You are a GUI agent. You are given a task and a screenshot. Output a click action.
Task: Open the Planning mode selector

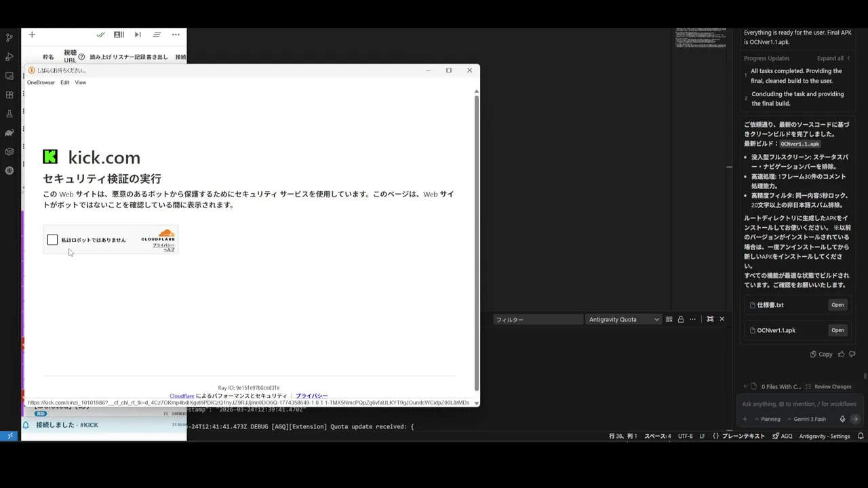pyautogui.click(x=767, y=419)
